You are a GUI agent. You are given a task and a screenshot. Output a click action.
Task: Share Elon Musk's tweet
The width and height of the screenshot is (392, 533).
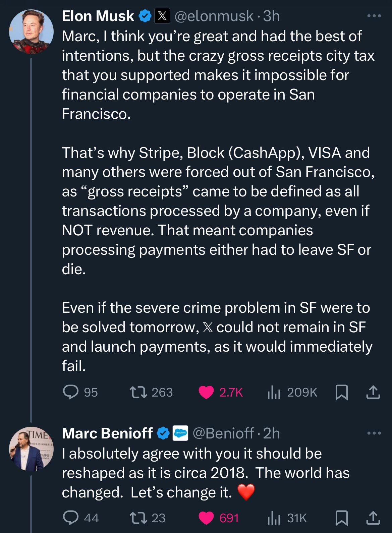click(373, 392)
